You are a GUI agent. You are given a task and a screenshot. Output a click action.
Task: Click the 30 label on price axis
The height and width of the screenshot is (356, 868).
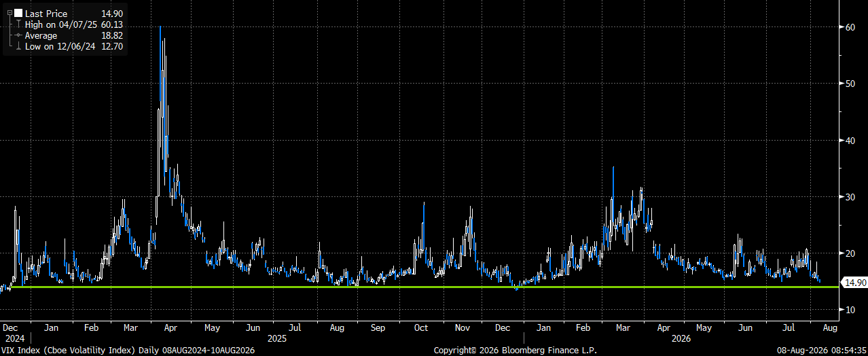point(850,196)
